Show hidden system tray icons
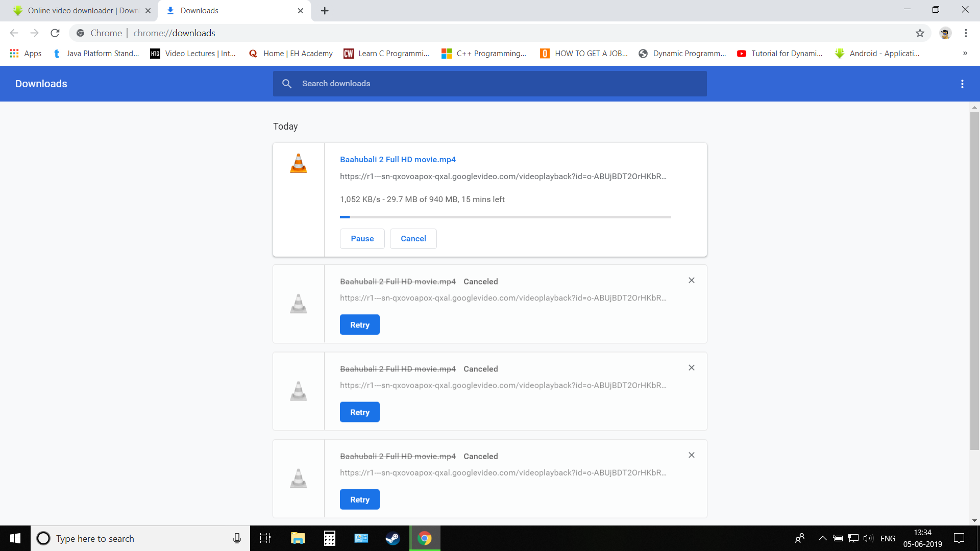This screenshot has width=980, height=551. [822, 538]
